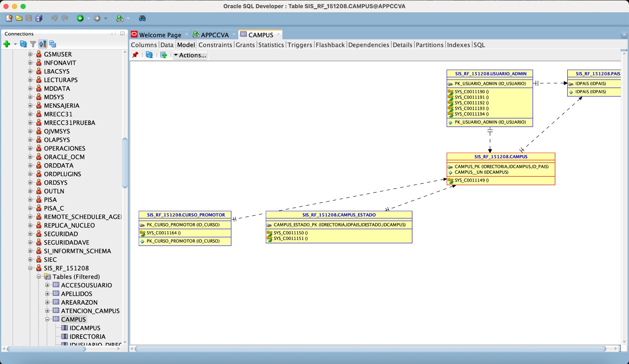Screen dimensions: 629x364
Task: Collapse the SIS_RF_151208 schema node
Action: coord(30,268)
